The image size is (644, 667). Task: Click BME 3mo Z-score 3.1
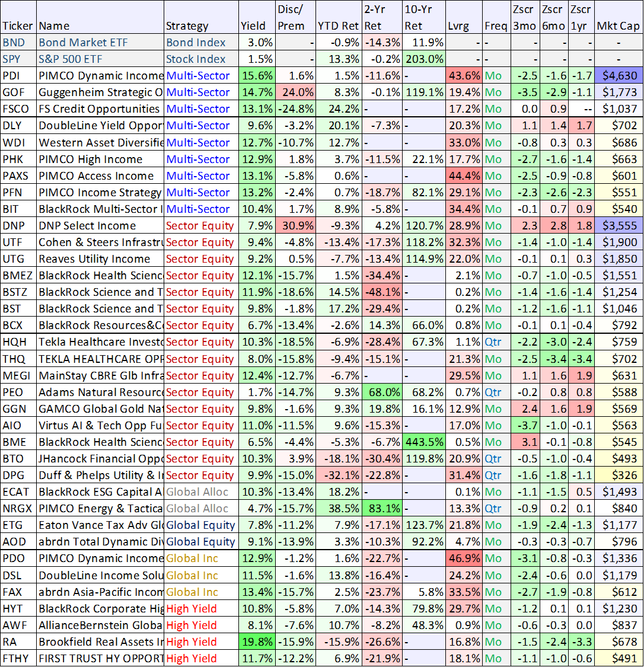525,442
